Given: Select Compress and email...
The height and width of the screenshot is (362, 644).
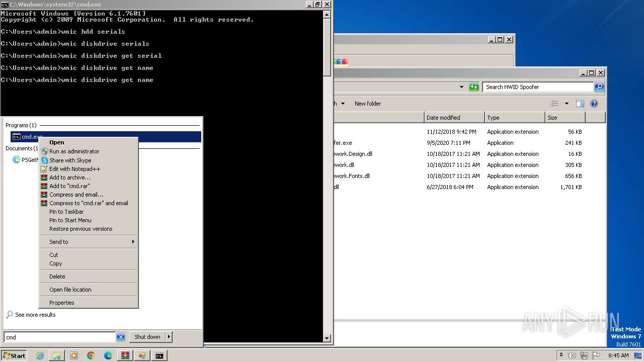Looking at the screenshot, I should pos(89,195).
